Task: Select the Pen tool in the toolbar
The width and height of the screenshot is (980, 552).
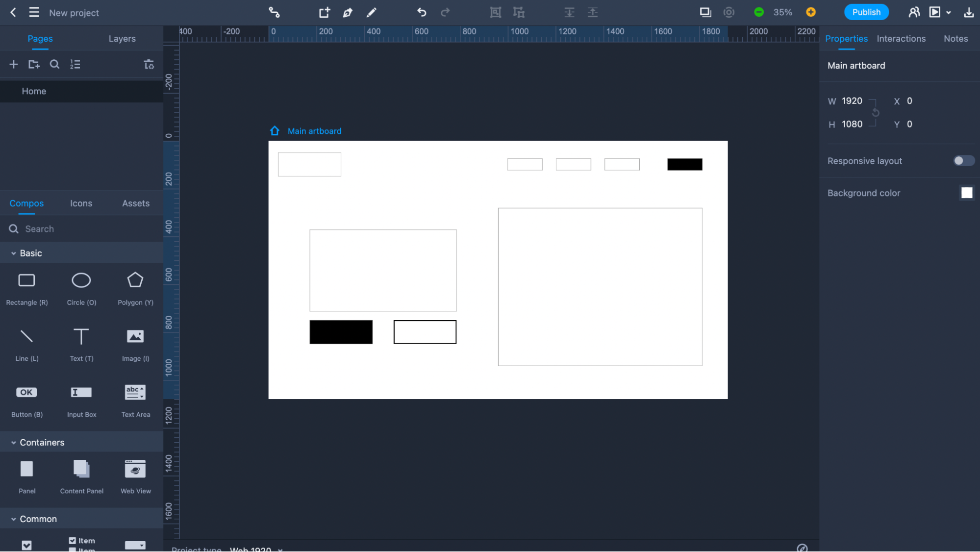Action: point(348,12)
